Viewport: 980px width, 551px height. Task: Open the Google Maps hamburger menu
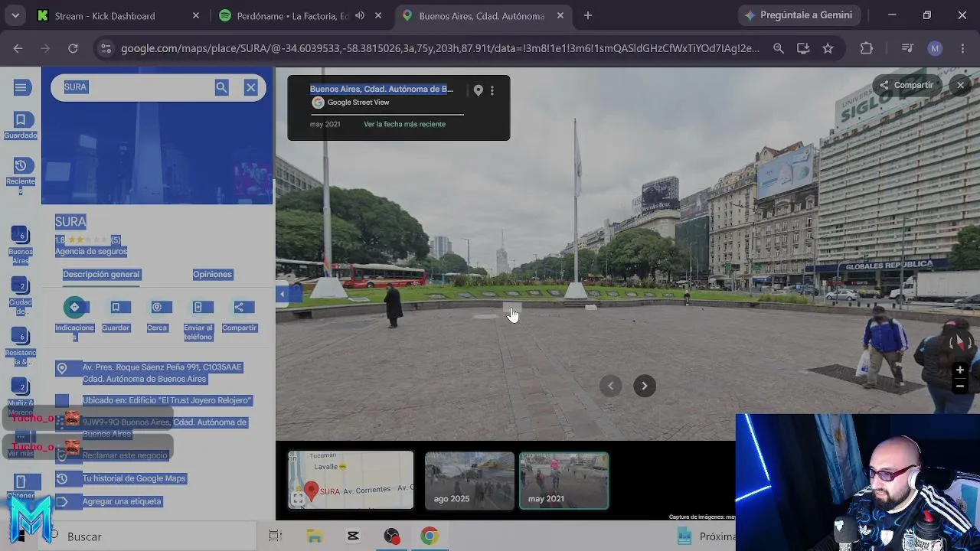point(21,87)
